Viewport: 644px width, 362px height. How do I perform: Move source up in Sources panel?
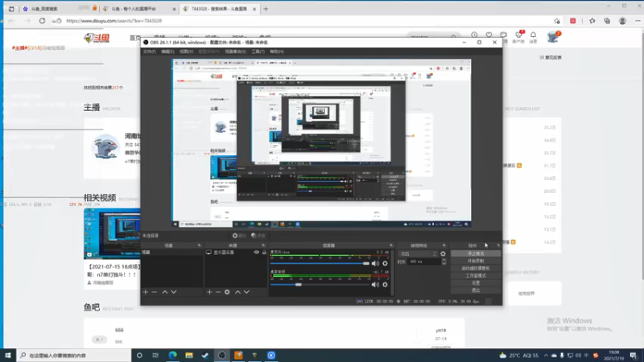tap(237, 292)
